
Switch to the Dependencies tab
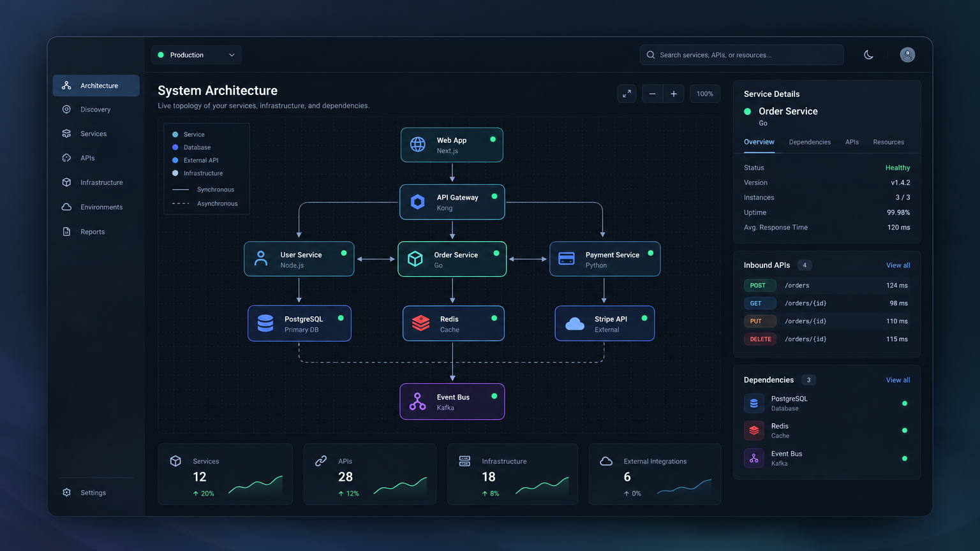pyautogui.click(x=810, y=142)
